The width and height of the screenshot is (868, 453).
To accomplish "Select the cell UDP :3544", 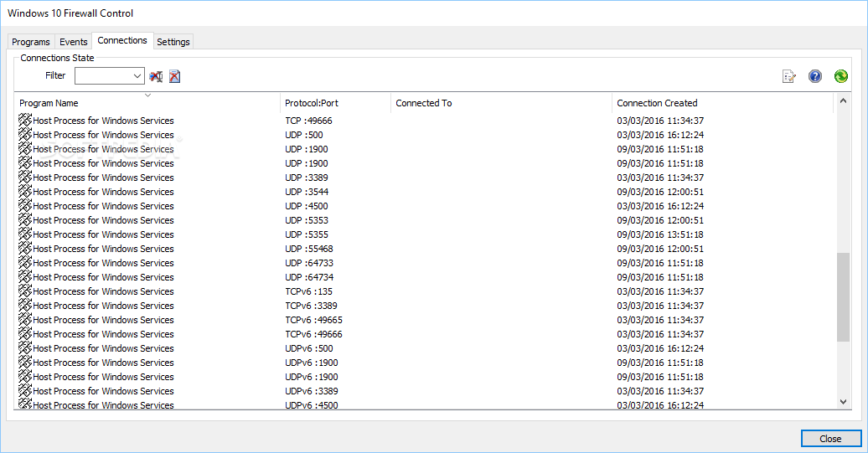I will tap(307, 192).
